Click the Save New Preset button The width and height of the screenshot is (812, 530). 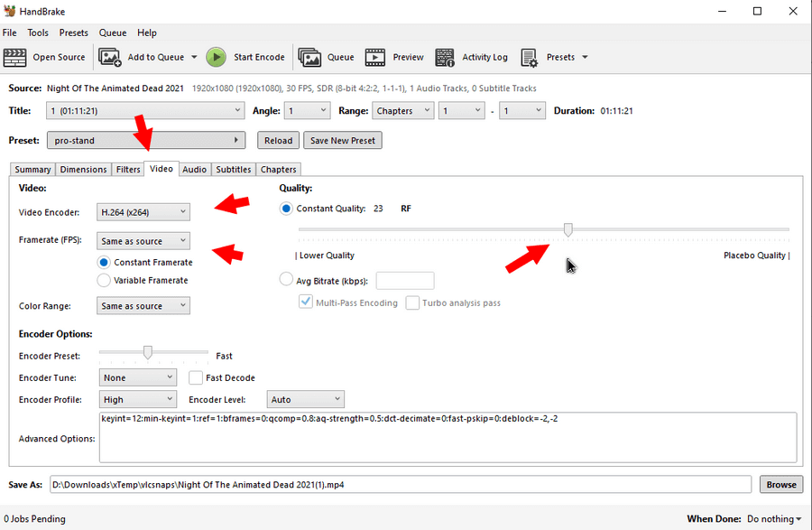tap(343, 140)
